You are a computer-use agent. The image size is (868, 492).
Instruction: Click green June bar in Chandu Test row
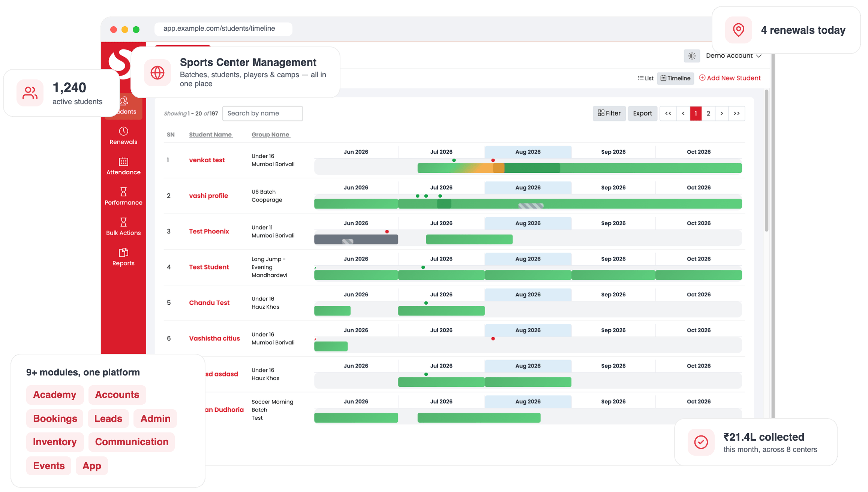click(332, 311)
